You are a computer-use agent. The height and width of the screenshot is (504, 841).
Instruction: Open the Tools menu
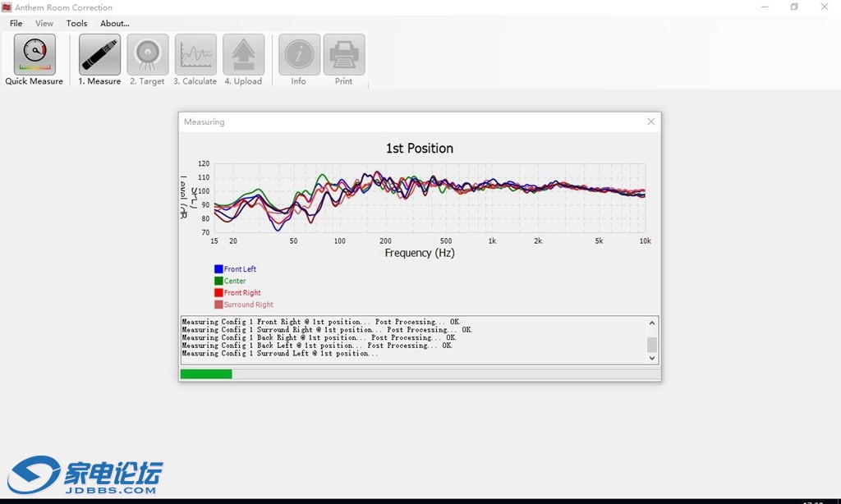click(x=76, y=23)
